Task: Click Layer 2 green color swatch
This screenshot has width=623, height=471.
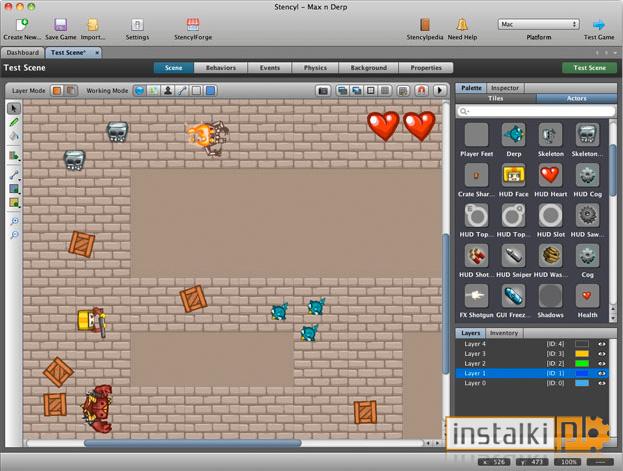Action: tap(582, 364)
